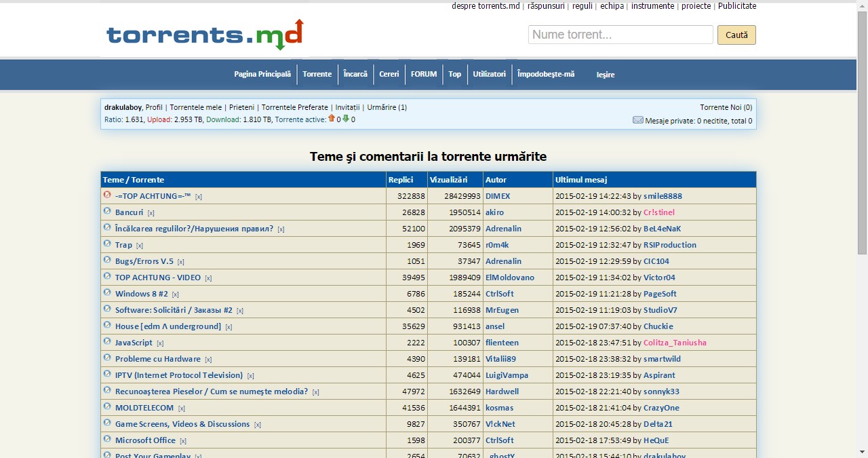
Task: Open the drakulaboy Profil link
Action: coord(154,107)
